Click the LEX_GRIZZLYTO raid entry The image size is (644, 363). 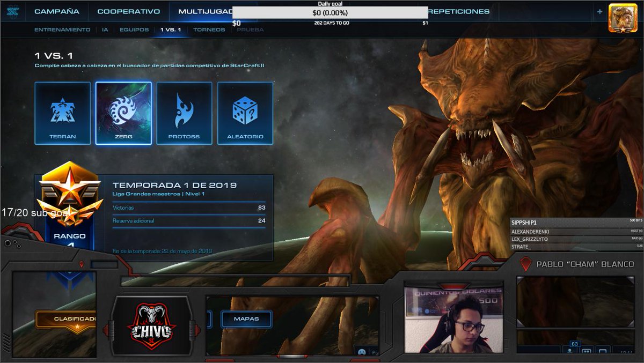(577, 239)
